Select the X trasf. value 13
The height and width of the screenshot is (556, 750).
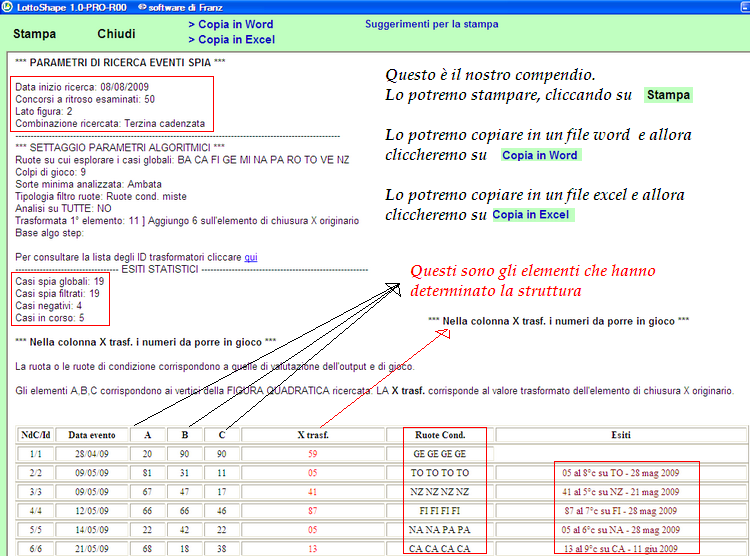point(313,548)
